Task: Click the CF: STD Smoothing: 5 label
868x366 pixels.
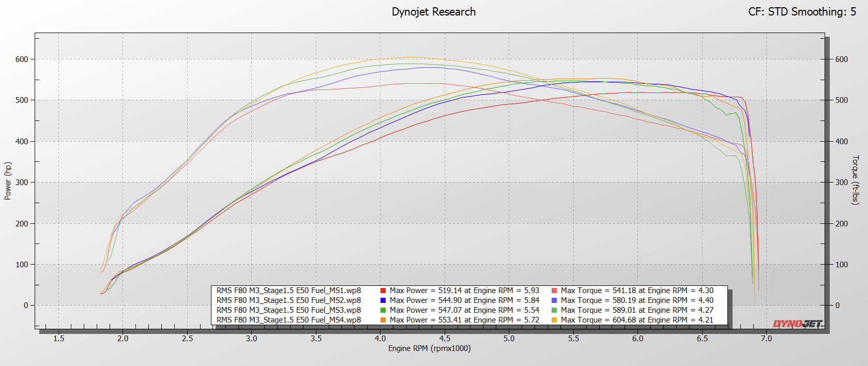Action: click(802, 12)
